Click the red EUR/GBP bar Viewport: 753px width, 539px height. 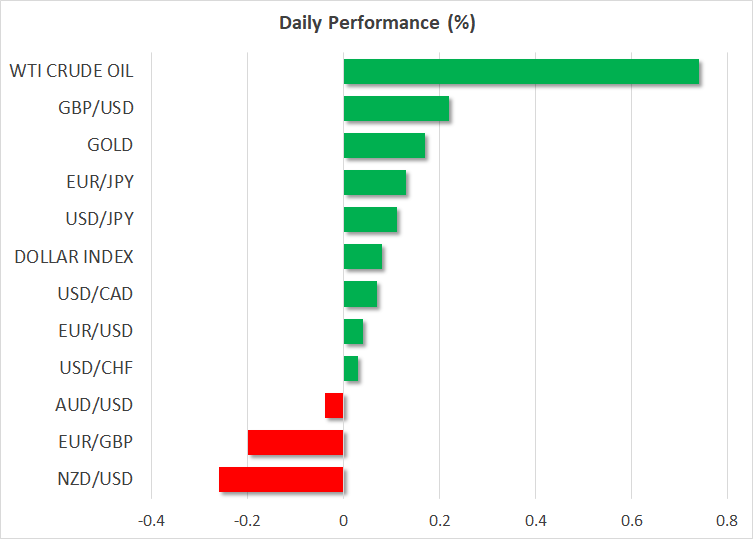click(x=295, y=442)
